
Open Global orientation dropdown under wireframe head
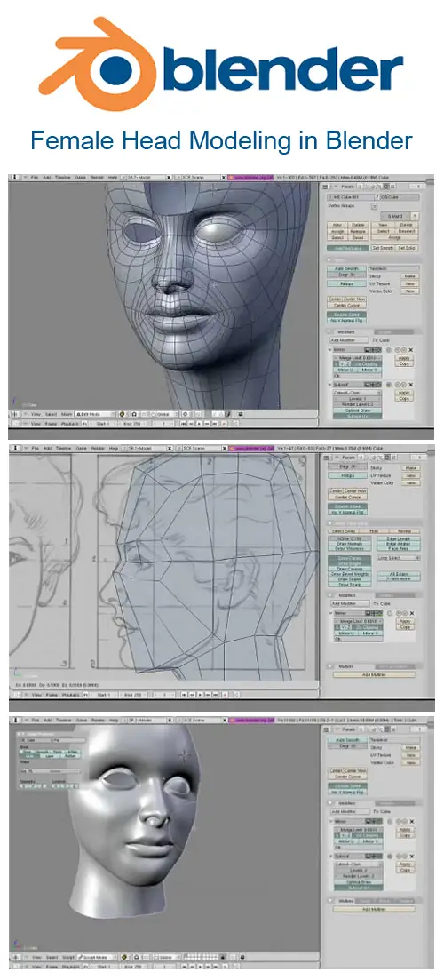click(x=165, y=414)
